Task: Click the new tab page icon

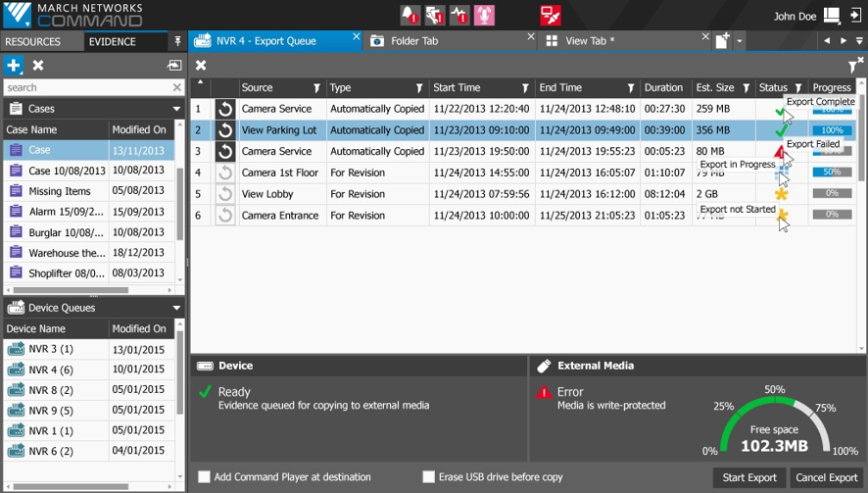Action: pos(722,41)
